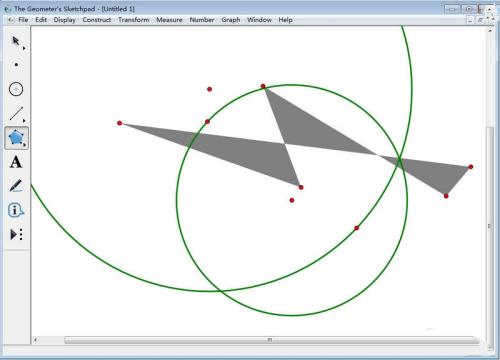Viewport: 500px width, 360px height.
Task: Select the Compass circle tool
Action: [16, 89]
